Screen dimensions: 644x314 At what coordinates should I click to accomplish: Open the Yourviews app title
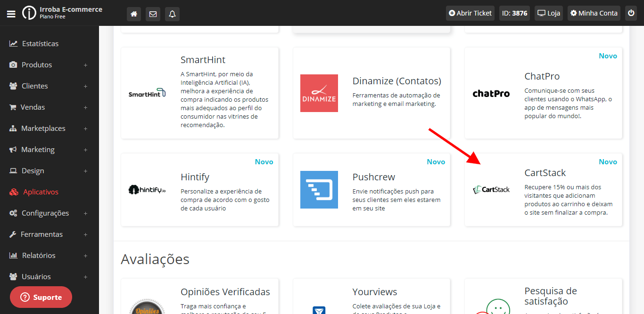point(375,292)
